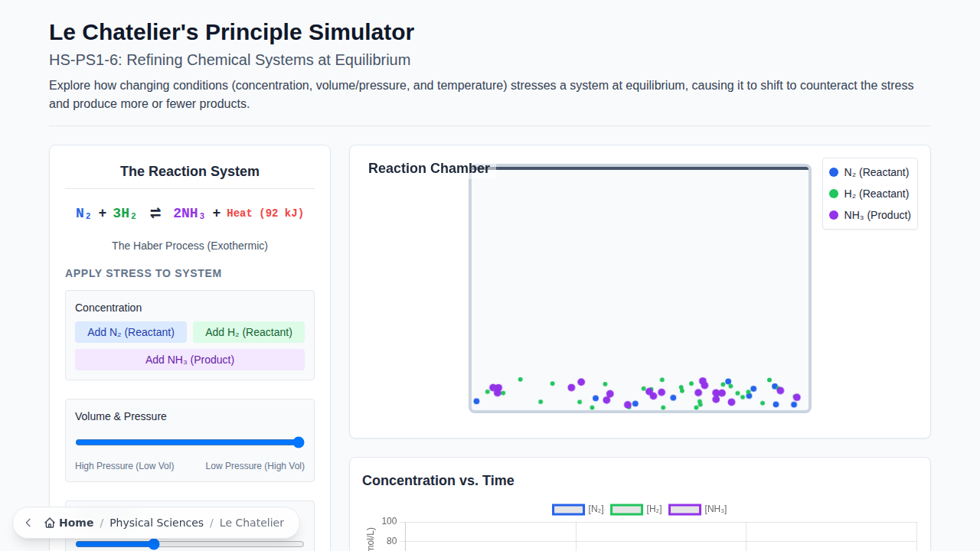Click the Heat (92 kJ) text in the equation
The width and height of the screenshot is (980, 551).
click(264, 213)
